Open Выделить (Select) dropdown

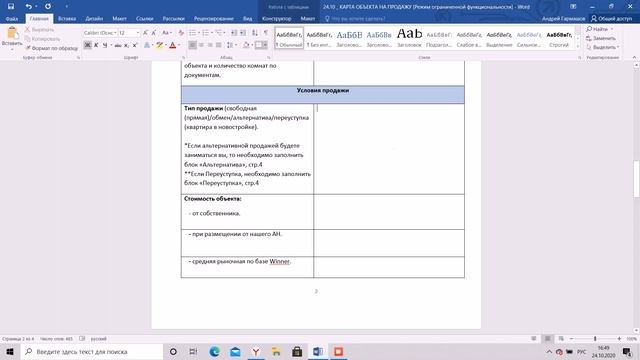(602, 47)
